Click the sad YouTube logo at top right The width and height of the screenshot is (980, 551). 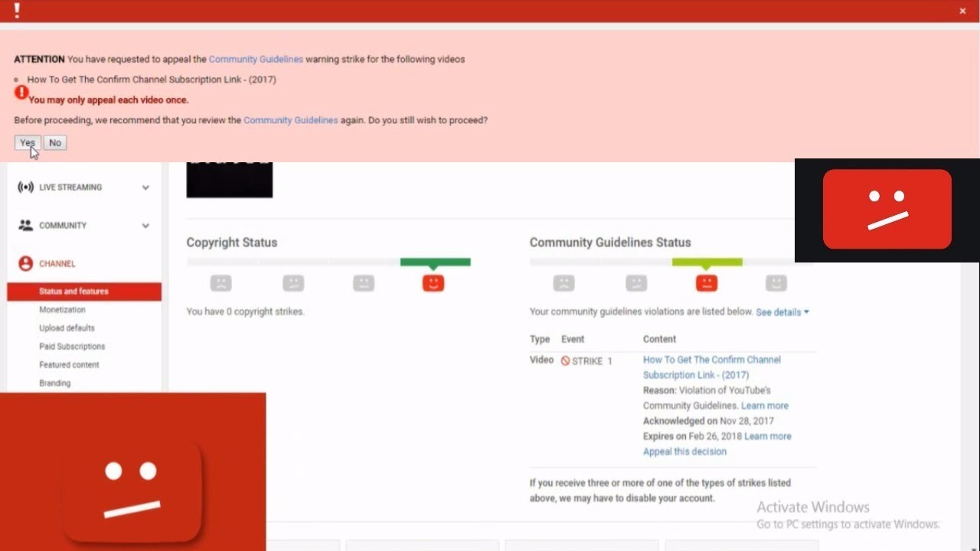coord(887,210)
